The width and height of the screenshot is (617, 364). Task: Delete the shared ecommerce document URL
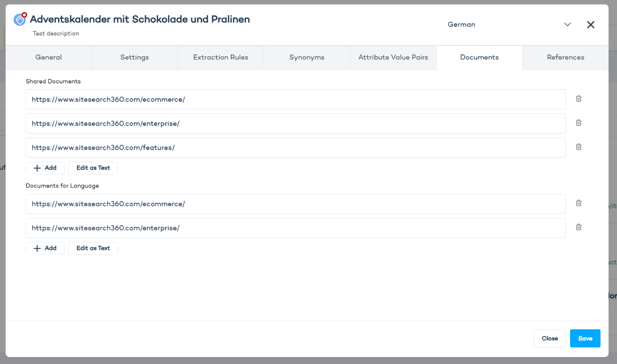(x=579, y=99)
